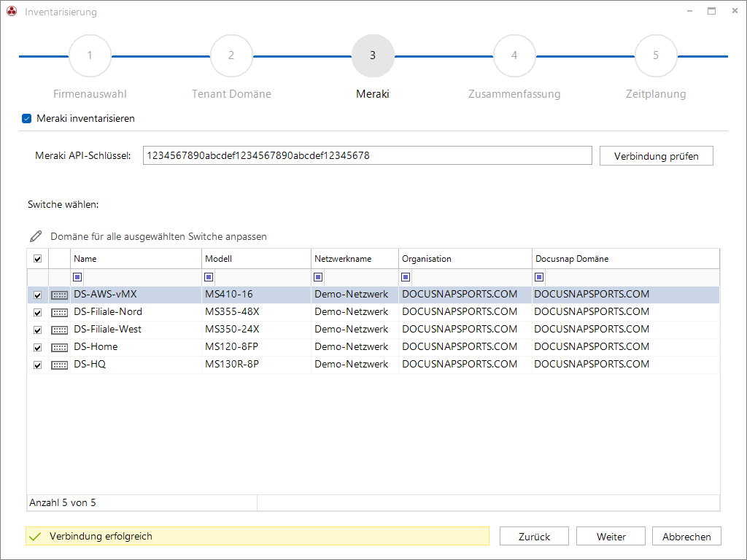Viewport: 747px width, 560px height.
Task: Click the MS350-24X model cell
Action: [256, 330]
